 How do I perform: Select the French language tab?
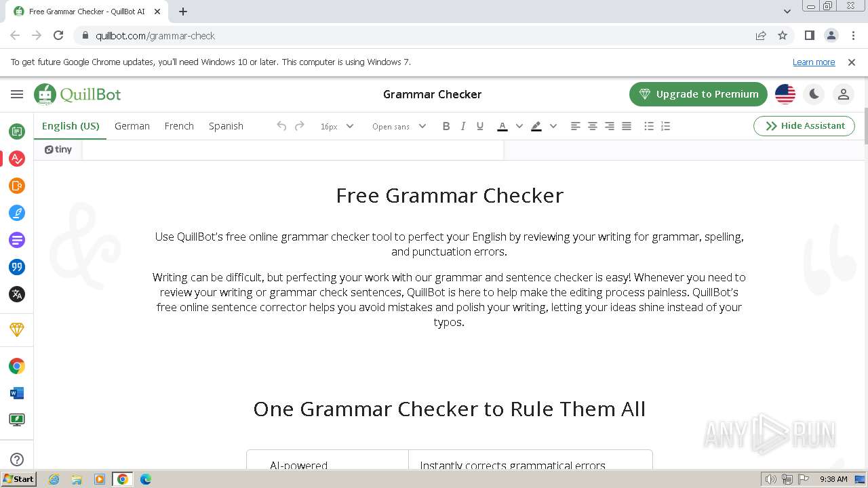pyautogui.click(x=179, y=126)
